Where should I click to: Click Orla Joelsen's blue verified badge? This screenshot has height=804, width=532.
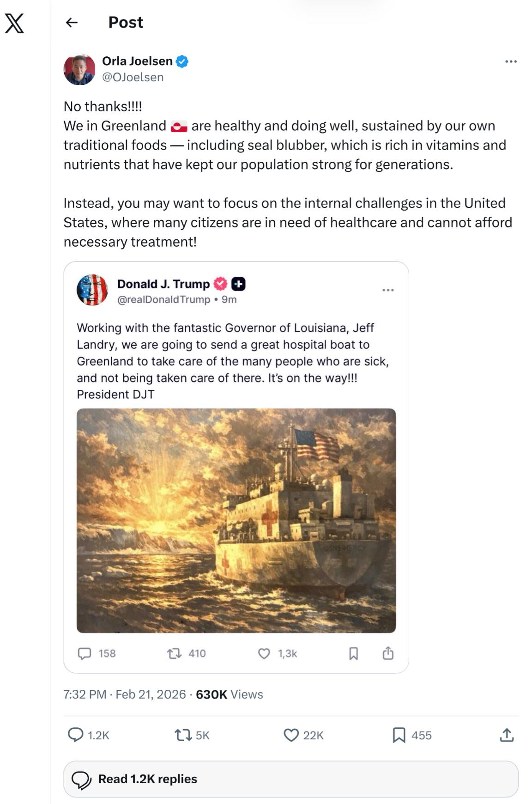click(182, 61)
